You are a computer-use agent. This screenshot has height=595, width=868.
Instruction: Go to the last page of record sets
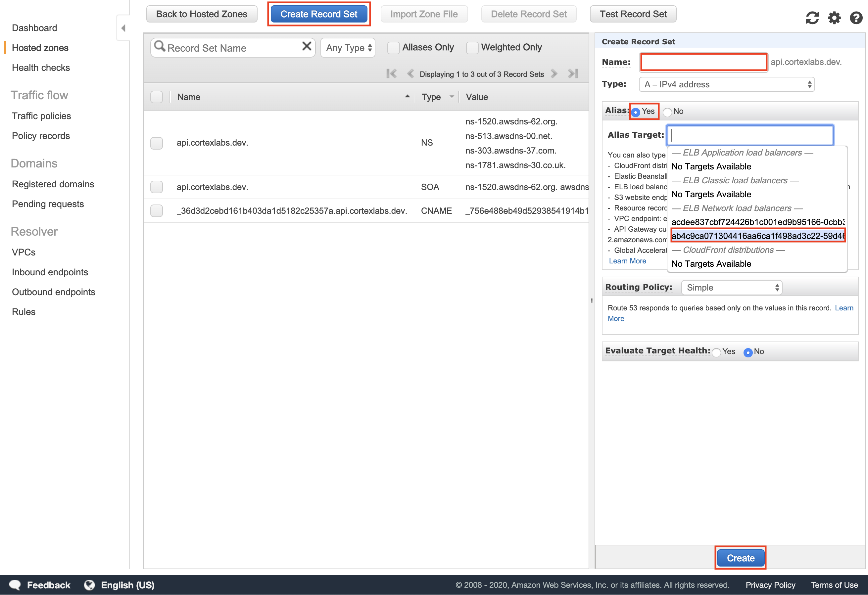click(573, 73)
